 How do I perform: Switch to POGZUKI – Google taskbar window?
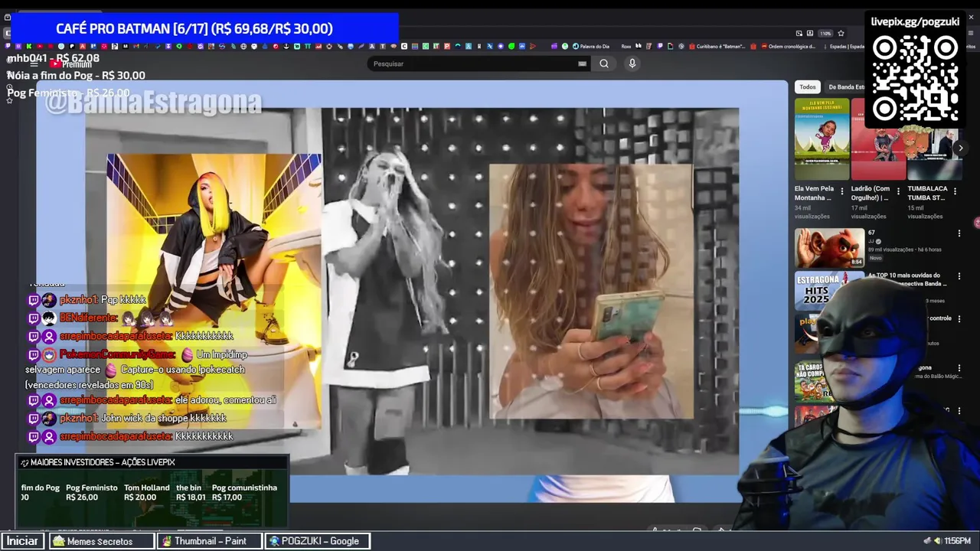click(x=317, y=541)
